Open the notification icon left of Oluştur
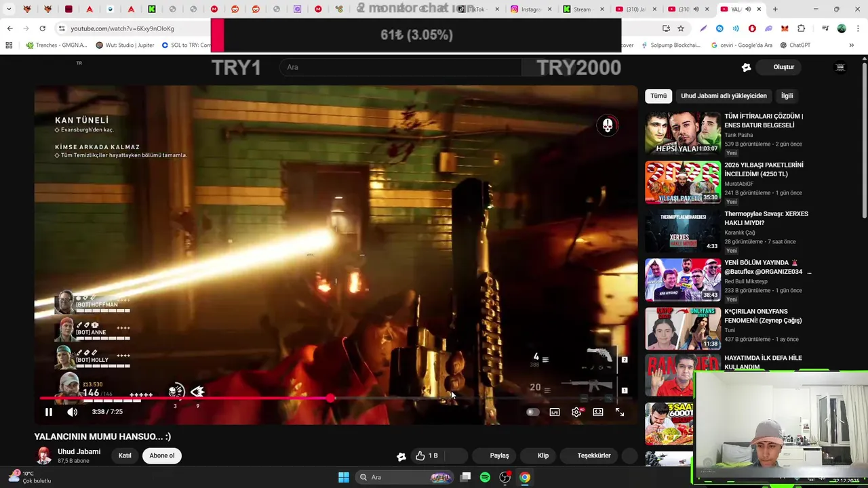 (746, 67)
